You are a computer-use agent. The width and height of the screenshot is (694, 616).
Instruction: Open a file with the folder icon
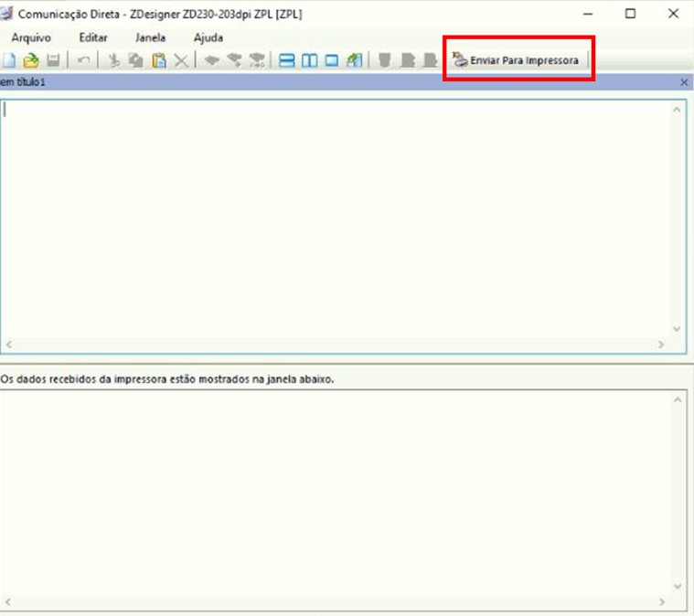(x=31, y=61)
